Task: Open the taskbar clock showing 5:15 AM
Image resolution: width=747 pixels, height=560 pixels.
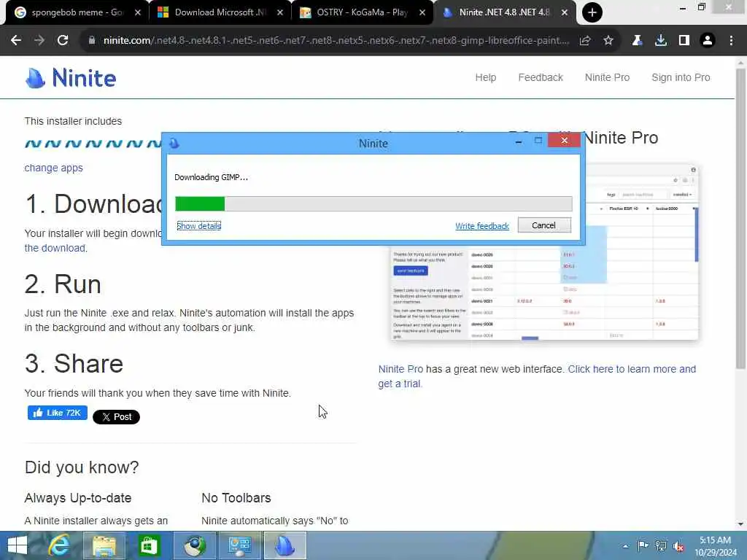Action: tap(716, 545)
